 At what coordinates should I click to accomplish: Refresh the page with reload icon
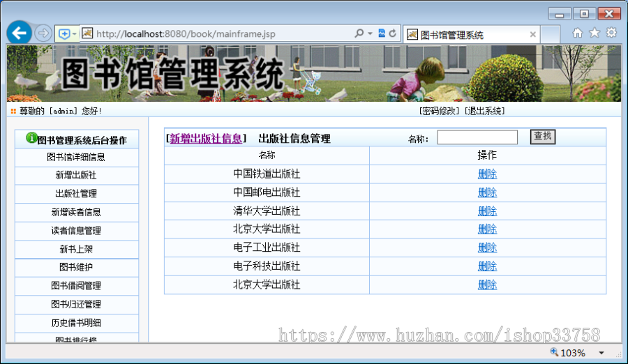point(392,33)
